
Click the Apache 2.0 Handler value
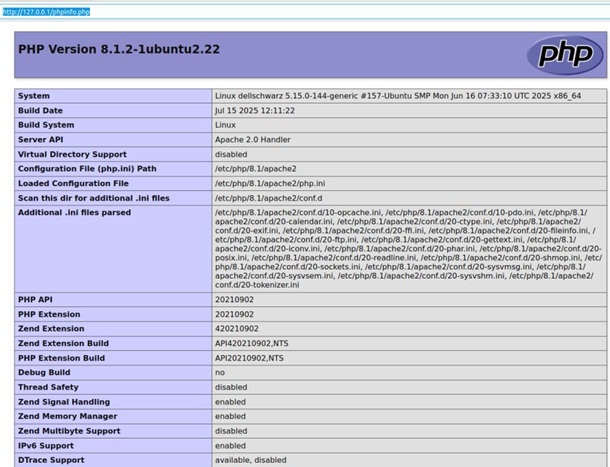point(253,140)
